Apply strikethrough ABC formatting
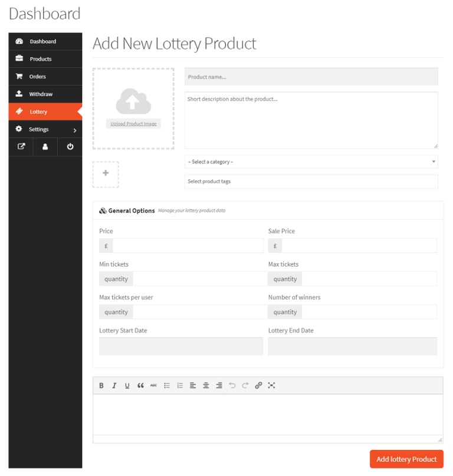Viewport: 453px width, 476px height. 153,386
